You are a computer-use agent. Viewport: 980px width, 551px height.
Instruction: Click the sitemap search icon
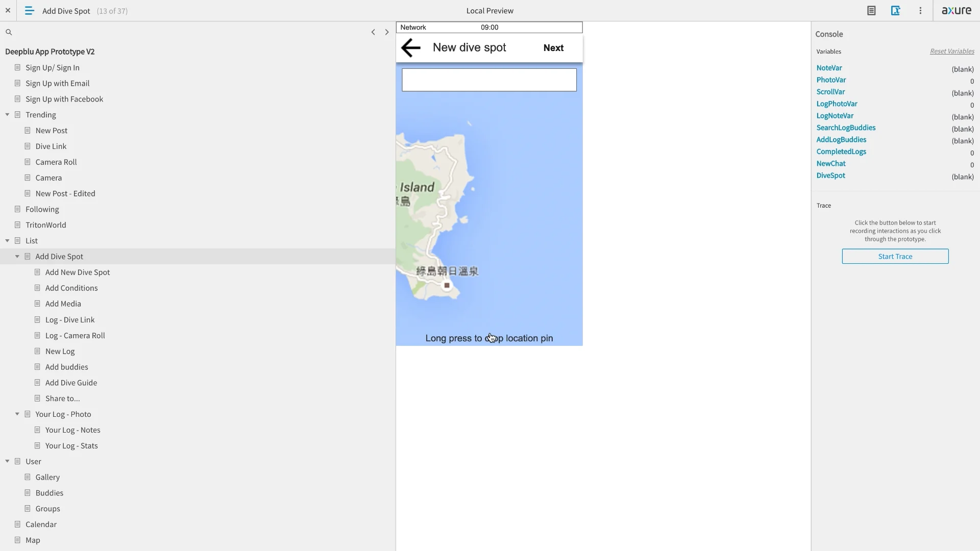(x=9, y=32)
